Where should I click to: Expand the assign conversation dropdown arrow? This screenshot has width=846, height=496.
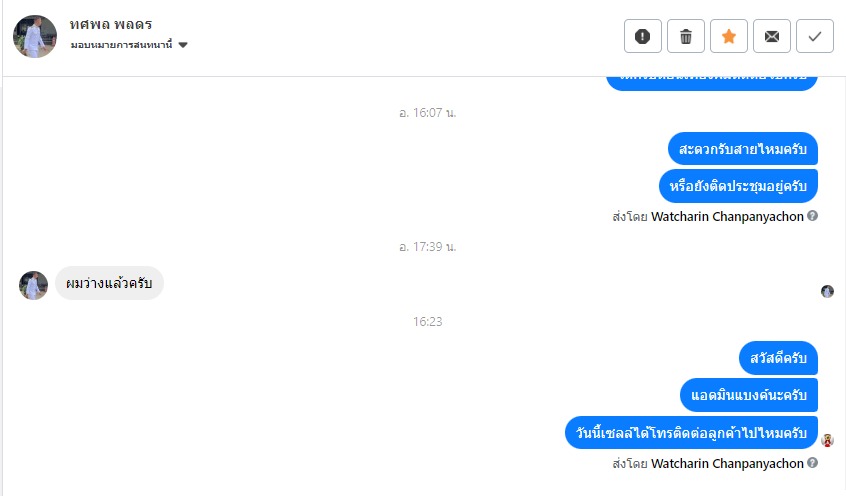click(x=183, y=45)
